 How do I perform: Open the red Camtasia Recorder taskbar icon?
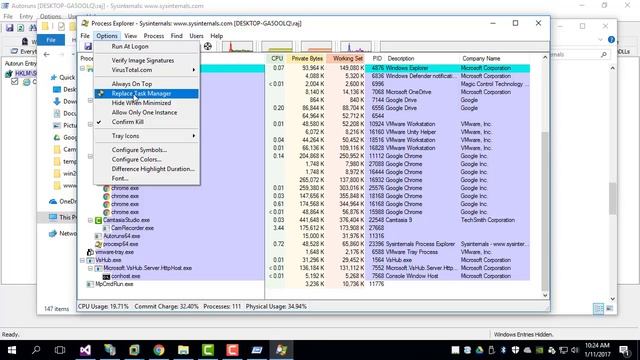pyautogui.click(x=232, y=350)
